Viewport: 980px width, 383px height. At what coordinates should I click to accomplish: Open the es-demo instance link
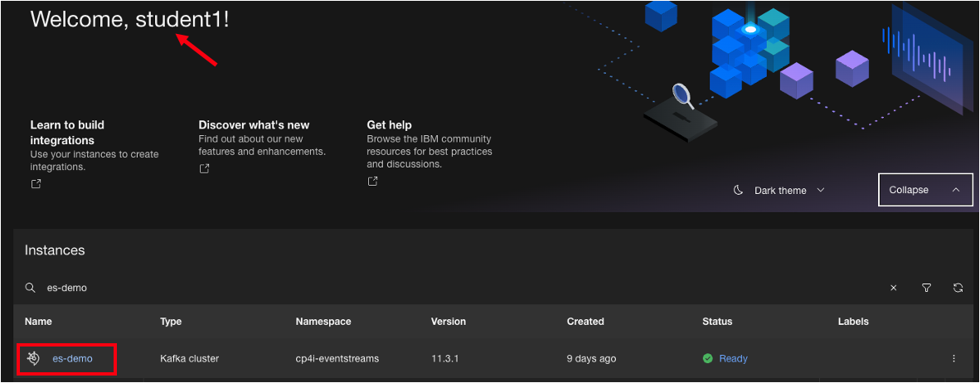point(72,358)
